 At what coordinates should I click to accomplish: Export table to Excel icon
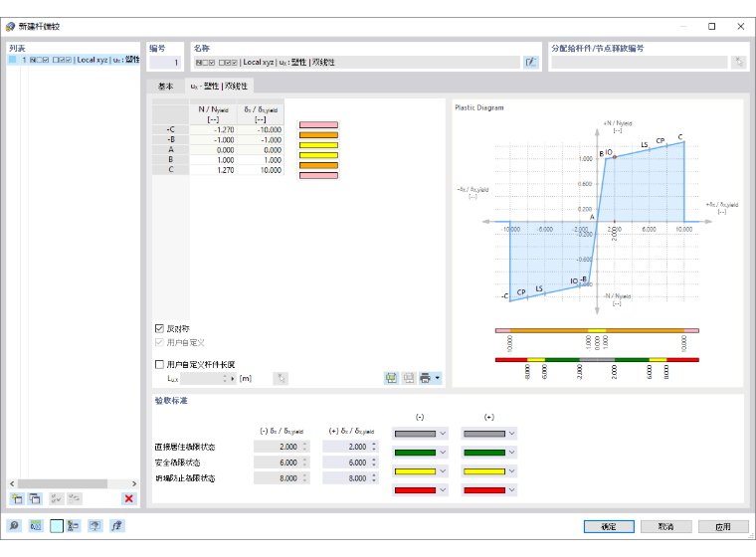pyautogui.click(x=391, y=378)
